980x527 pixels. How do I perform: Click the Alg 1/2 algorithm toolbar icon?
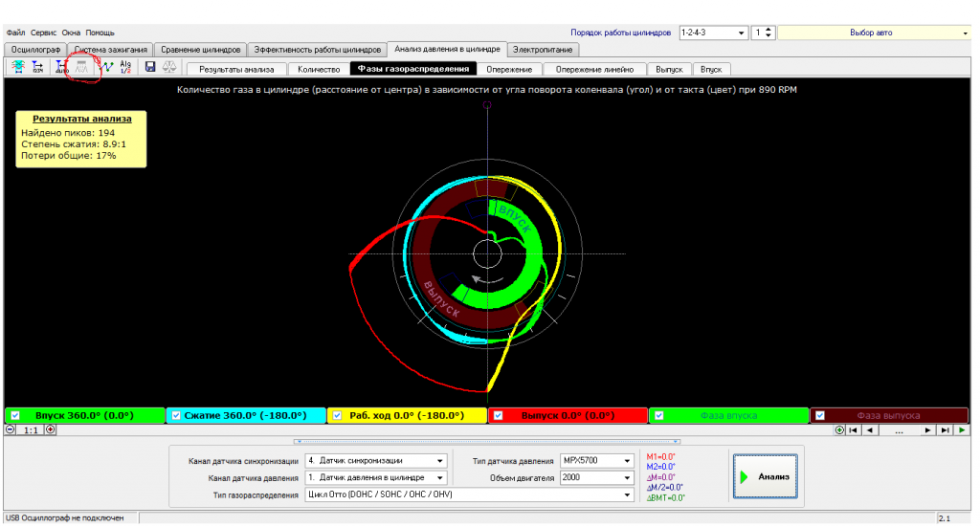click(x=125, y=67)
